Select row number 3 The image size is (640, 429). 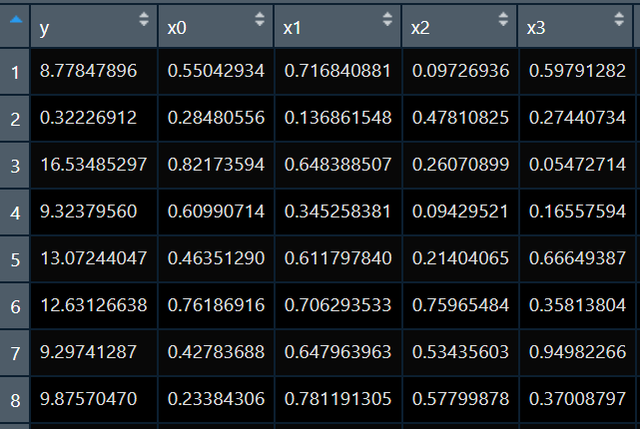[x=14, y=165]
